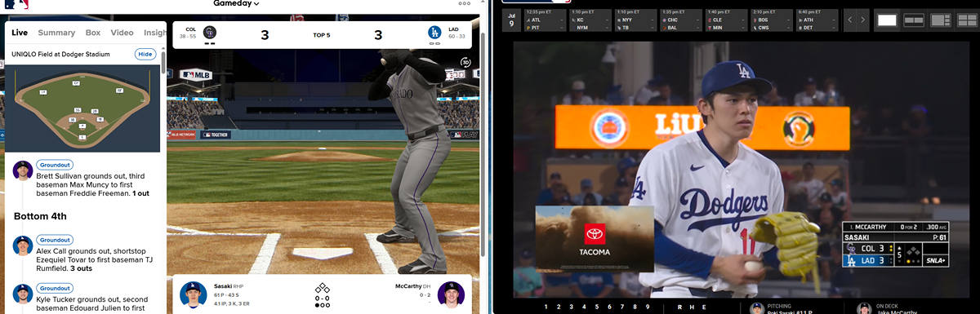Select inning 5 in the linescore

[x=597, y=307]
